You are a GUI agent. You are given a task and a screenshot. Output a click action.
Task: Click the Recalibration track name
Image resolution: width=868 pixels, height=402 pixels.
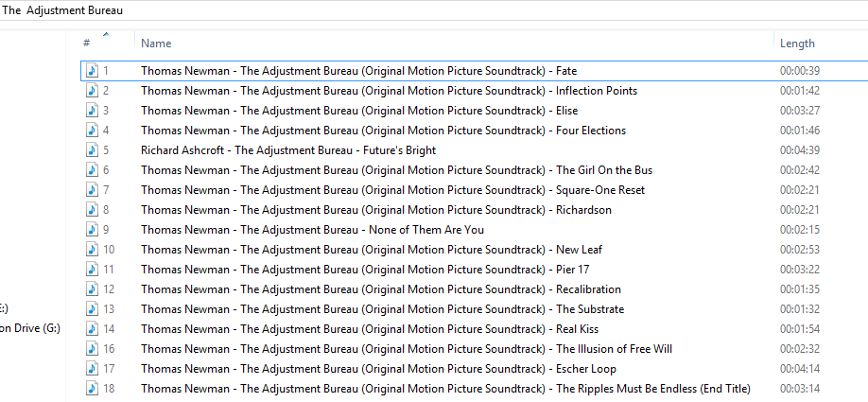pyautogui.click(x=381, y=289)
